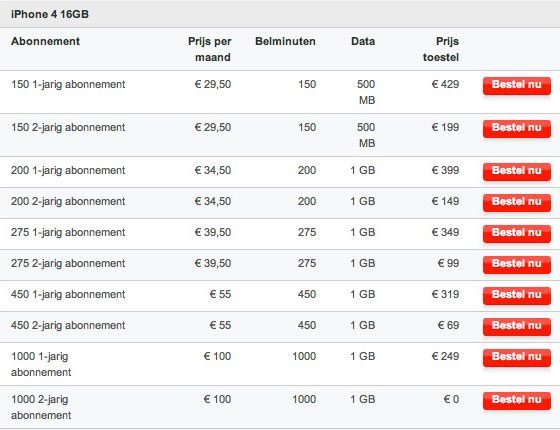
Task: Click Bestel nu for 275 2-jarig abonnement
Action: click(517, 265)
